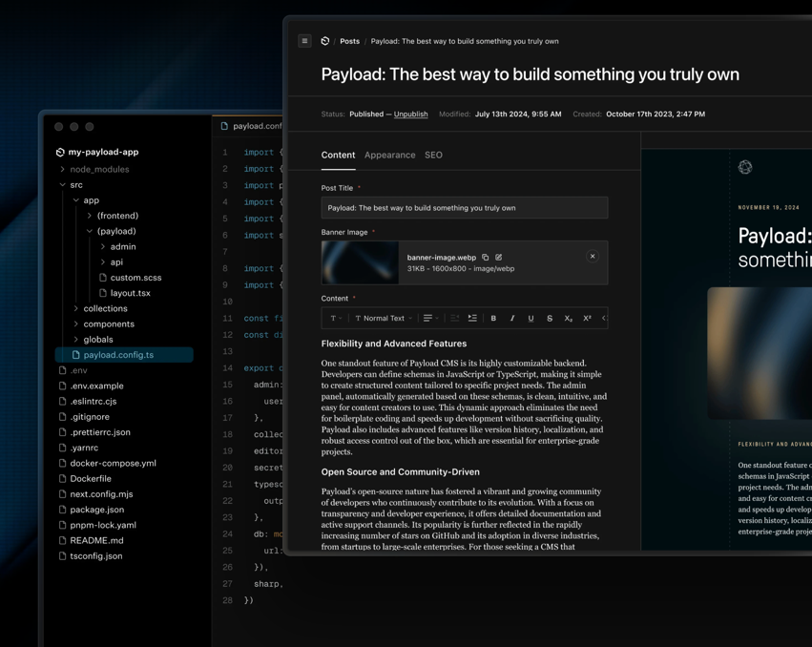Toggle underline text formatting

tap(531, 319)
